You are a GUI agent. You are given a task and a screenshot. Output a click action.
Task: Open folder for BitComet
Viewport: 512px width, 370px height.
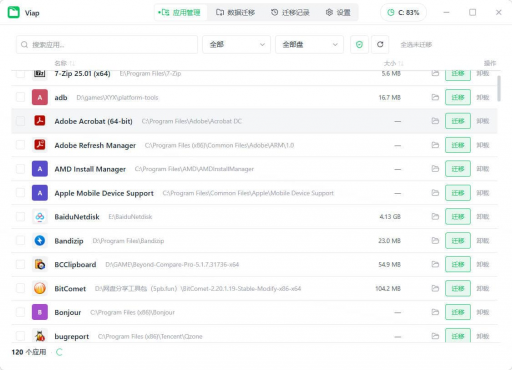[435, 288]
